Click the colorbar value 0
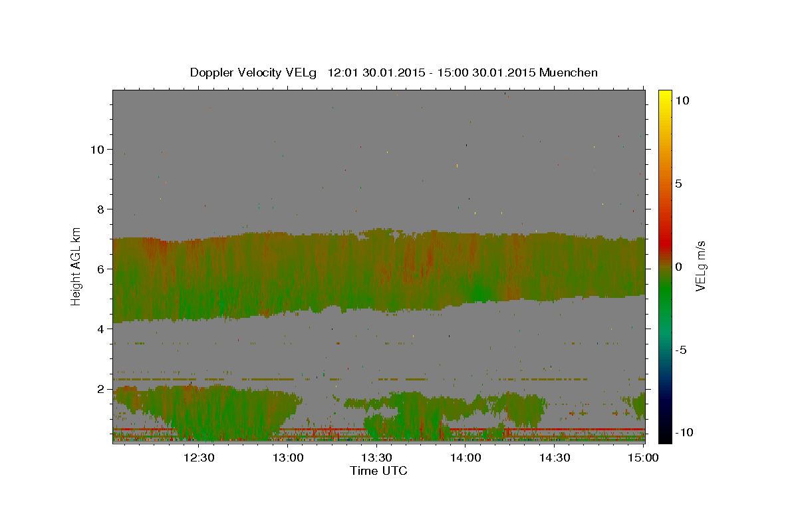798x532 pixels. [678, 267]
